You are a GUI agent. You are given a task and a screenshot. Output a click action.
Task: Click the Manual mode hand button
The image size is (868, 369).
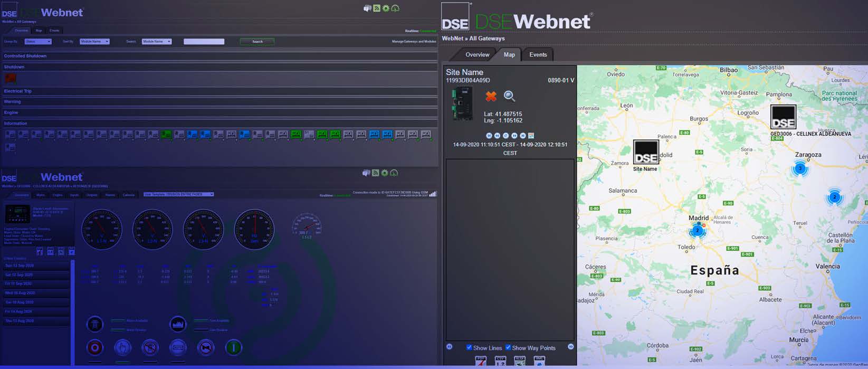(x=123, y=347)
